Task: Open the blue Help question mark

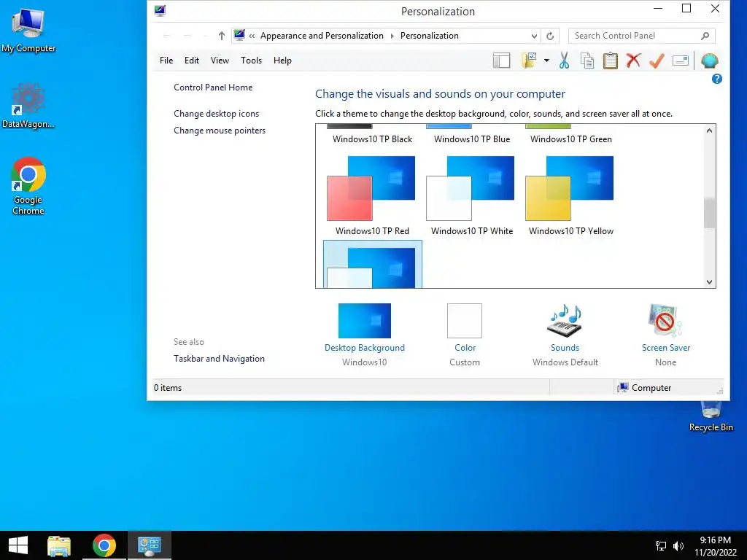Action: tap(716, 79)
